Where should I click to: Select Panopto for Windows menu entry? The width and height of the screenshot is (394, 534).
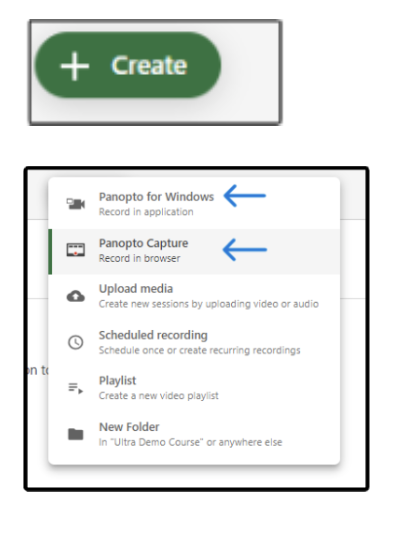(194, 204)
